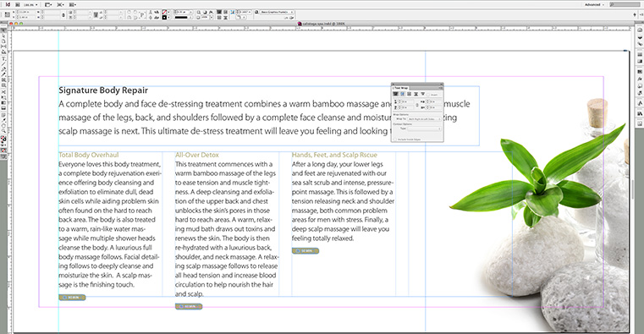Click the Text Wrap panel tab
644x334 pixels.
pos(400,88)
